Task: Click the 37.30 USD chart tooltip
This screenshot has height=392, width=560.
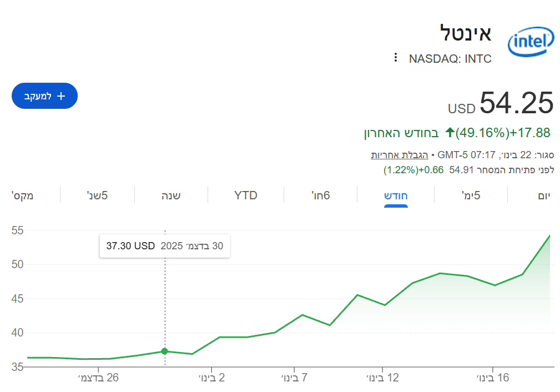Action: click(x=164, y=246)
